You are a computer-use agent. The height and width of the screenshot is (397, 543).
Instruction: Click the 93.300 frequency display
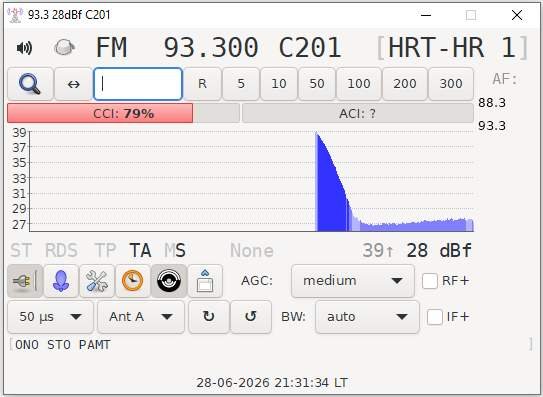point(211,47)
